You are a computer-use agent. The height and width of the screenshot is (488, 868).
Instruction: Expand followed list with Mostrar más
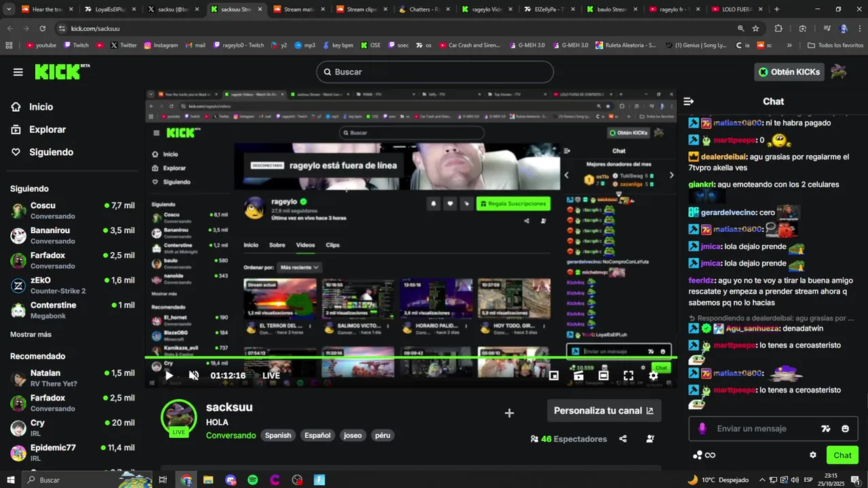pyautogui.click(x=31, y=334)
